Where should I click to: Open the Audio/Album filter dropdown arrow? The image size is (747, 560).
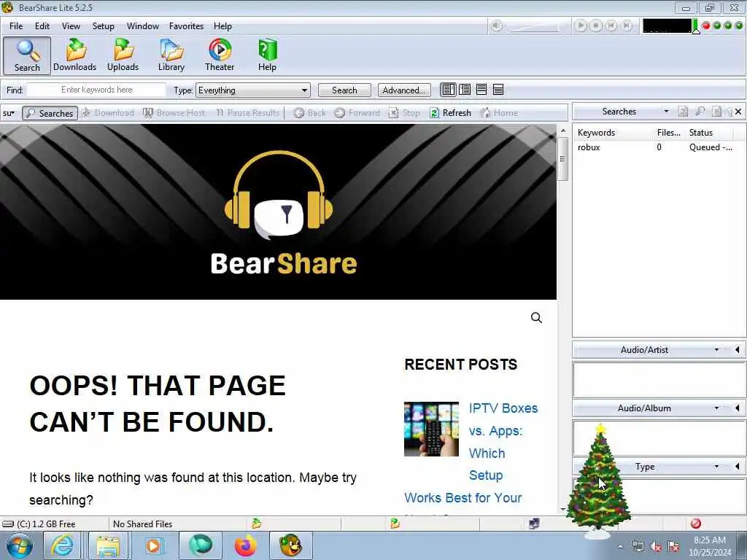[x=716, y=408]
